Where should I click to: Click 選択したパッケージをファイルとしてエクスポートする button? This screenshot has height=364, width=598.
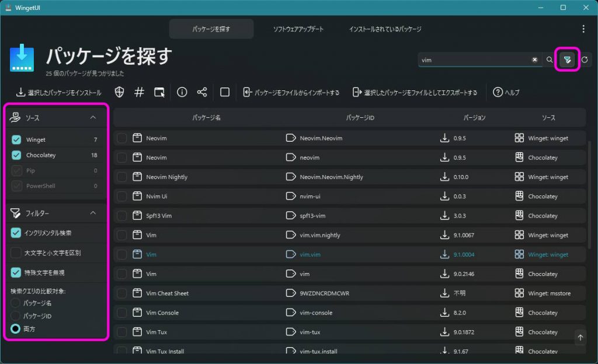click(x=415, y=92)
